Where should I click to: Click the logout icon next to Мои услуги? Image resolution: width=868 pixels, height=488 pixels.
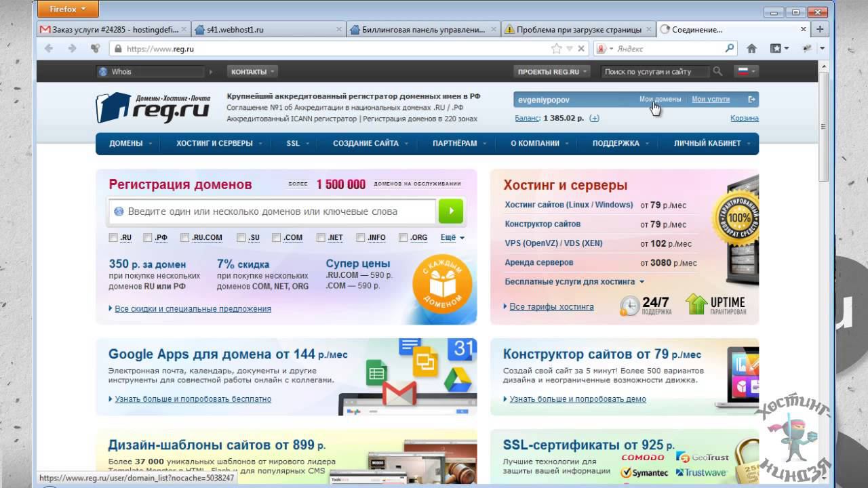(x=751, y=99)
